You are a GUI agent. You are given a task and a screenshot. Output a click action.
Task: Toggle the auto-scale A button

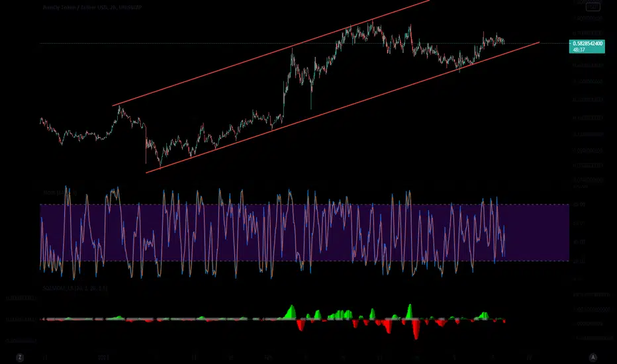coord(593,357)
